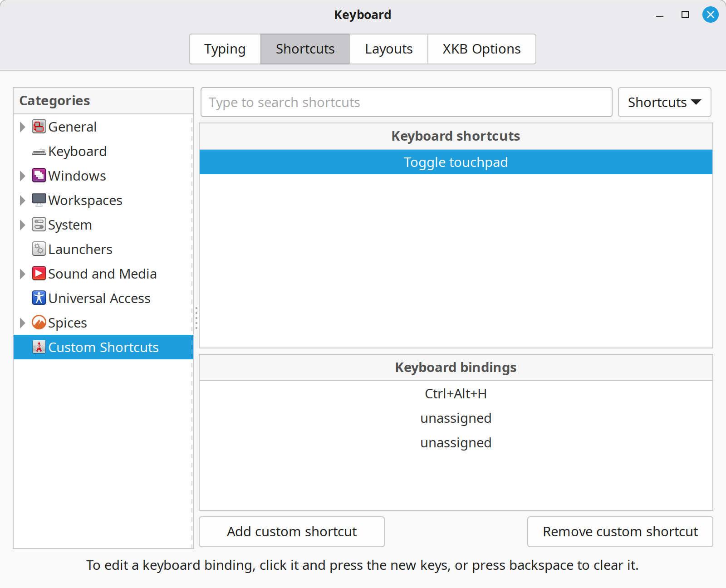The height and width of the screenshot is (588, 726).
Task: Select the Toggle touchpad shortcut row
Action: tap(456, 162)
